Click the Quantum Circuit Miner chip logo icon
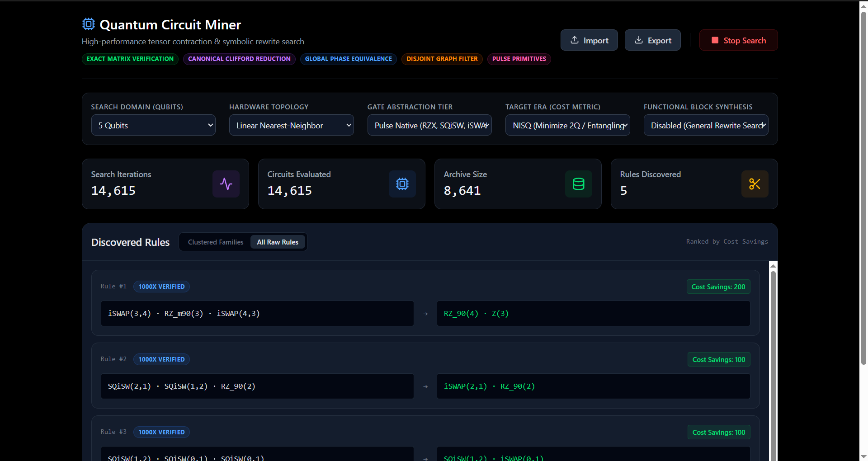The width and height of the screenshot is (868, 461). [x=89, y=24]
